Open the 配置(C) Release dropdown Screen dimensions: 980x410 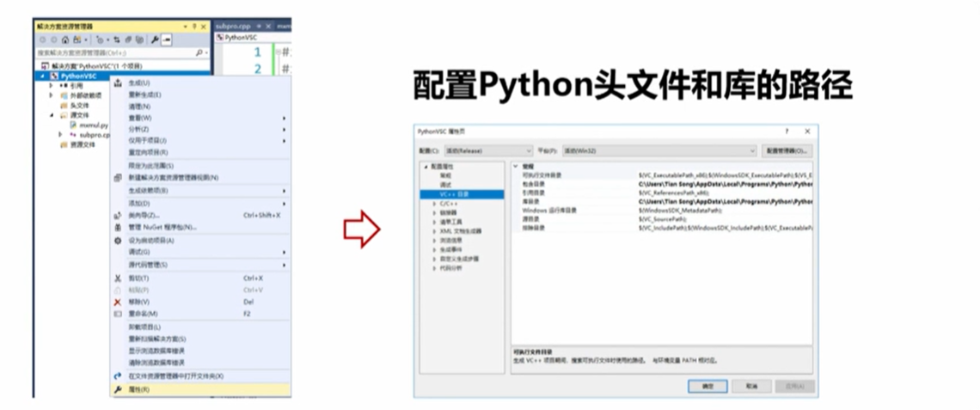point(488,150)
